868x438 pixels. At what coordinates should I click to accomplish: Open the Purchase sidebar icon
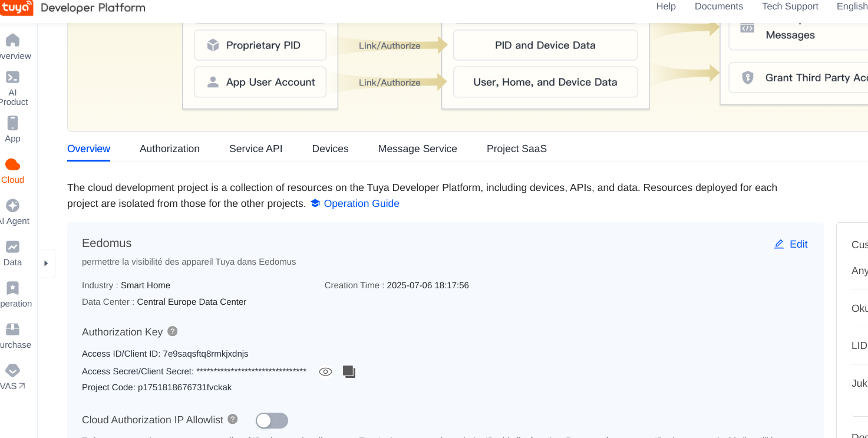coord(12,329)
